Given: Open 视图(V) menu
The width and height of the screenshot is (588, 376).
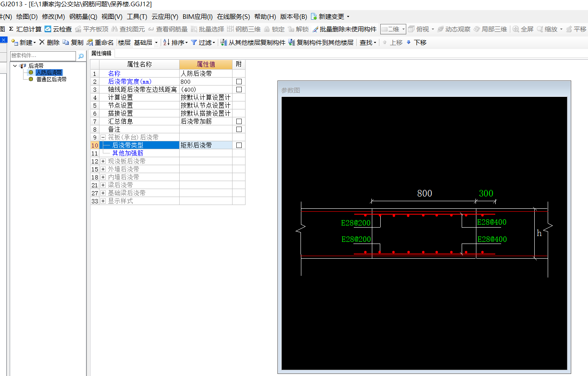Looking at the screenshot, I should [x=112, y=16].
